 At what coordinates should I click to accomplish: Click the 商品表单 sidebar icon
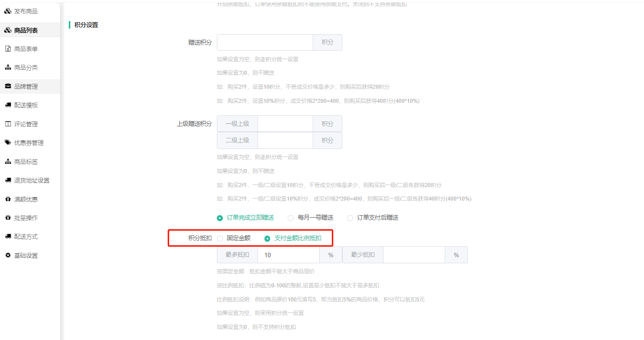point(8,49)
